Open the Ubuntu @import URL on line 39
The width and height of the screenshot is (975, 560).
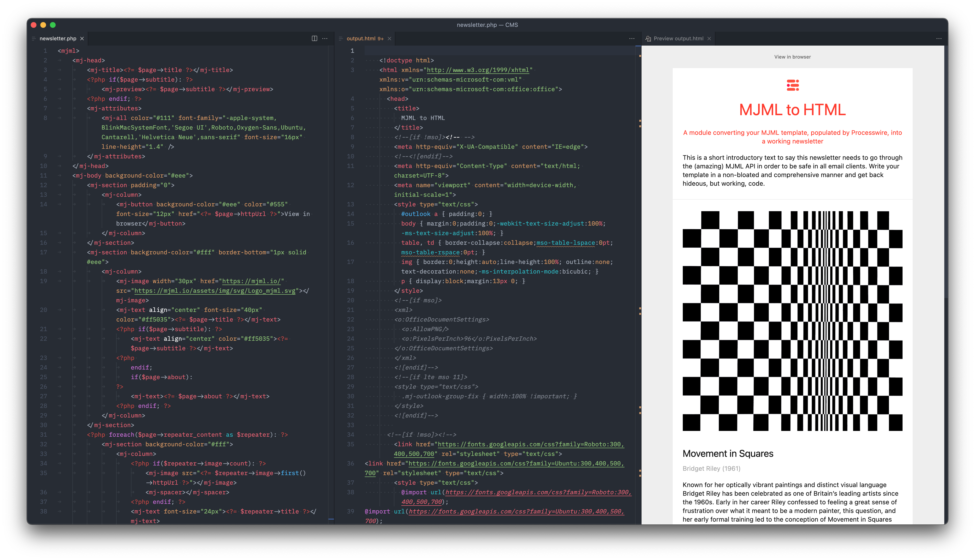(516, 512)
